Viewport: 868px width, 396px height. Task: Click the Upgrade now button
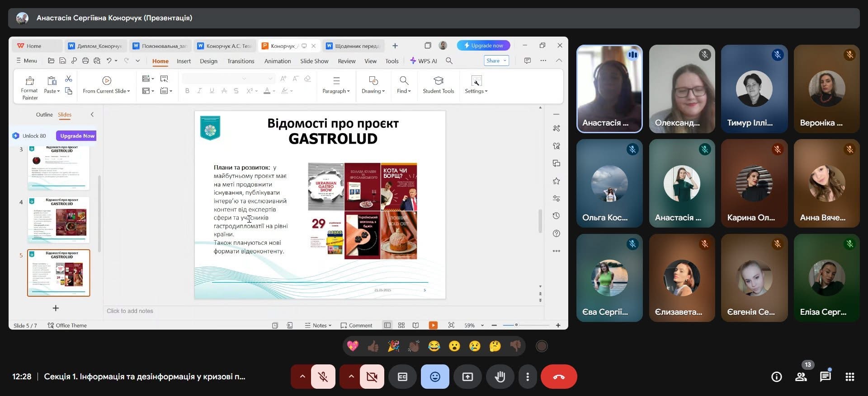tap(483, 46)
